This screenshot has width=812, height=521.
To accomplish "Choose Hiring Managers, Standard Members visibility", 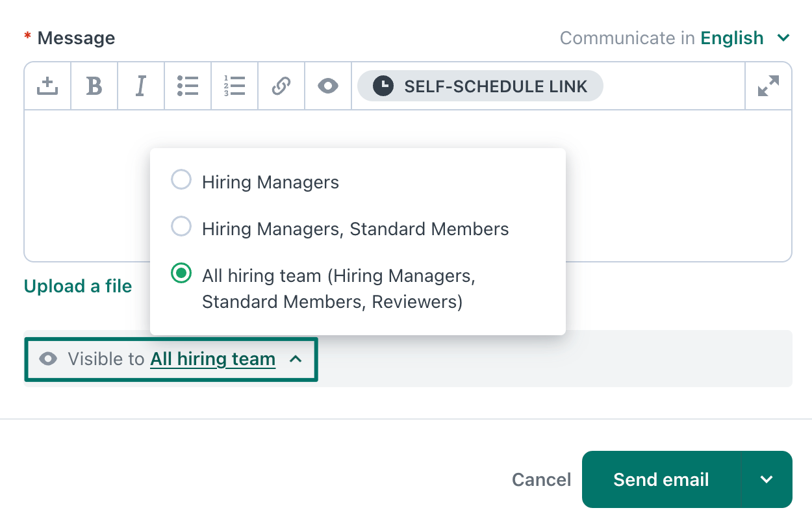I will (x=181, y=226).
